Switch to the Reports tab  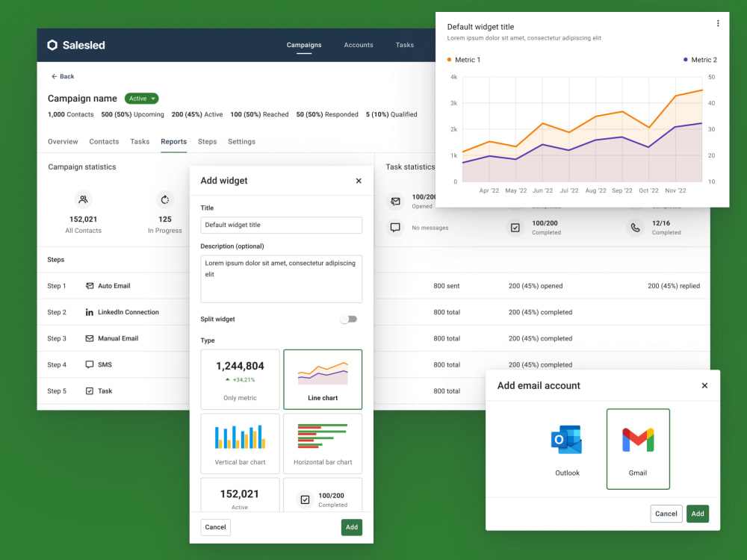[x=173, y=141]
